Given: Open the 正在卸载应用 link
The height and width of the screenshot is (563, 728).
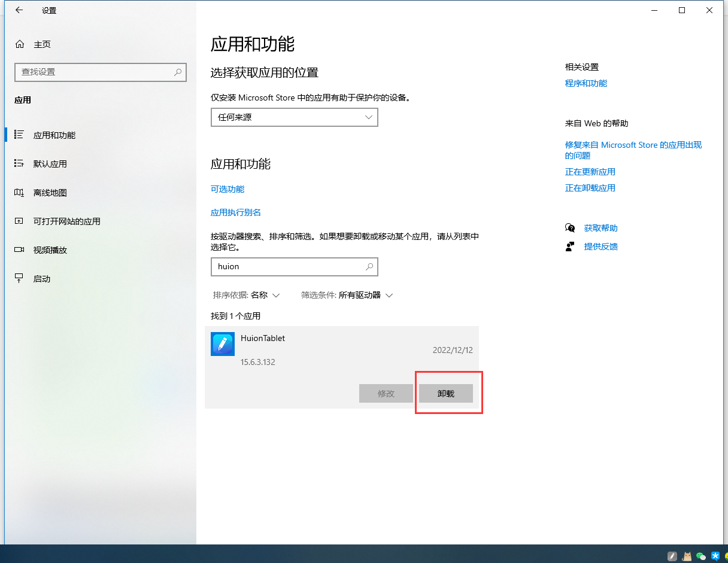Looking at the screenshot, I should (x=590, y=188).
